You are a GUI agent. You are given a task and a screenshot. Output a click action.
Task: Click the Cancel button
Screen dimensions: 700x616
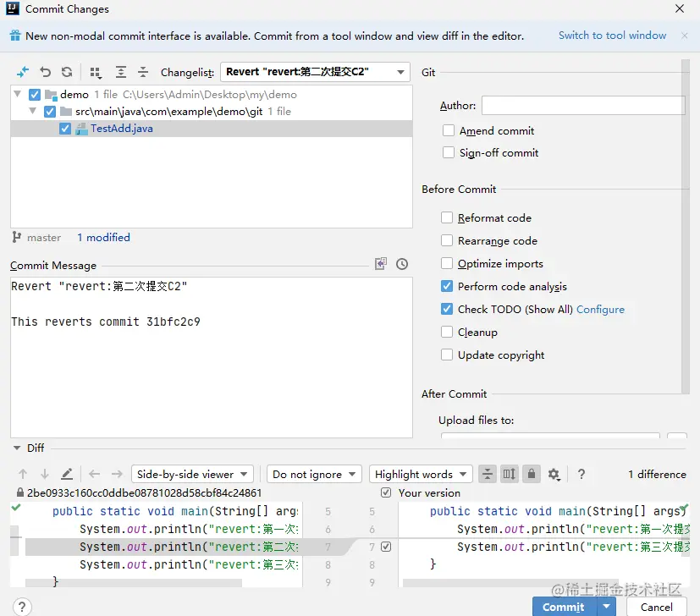[x=656, y=607]
